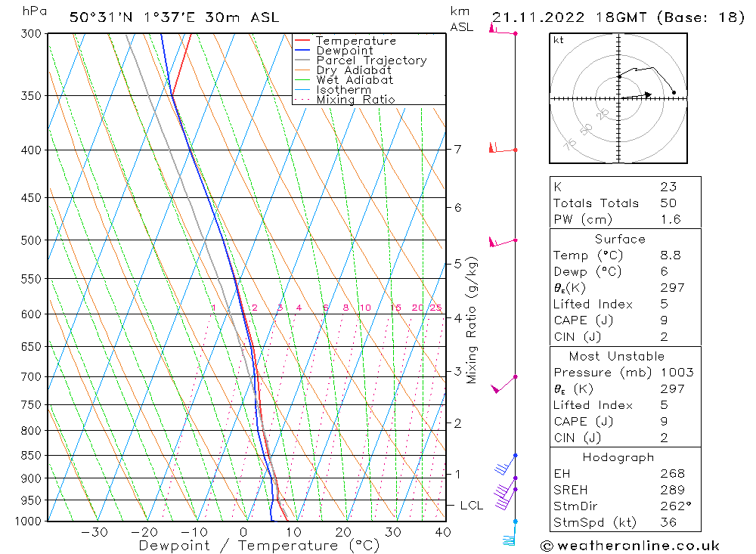Click the mixing ratio '10' label
Image resolution: width=756 pixels, height=554 pixels.
(x=365, y=308)
